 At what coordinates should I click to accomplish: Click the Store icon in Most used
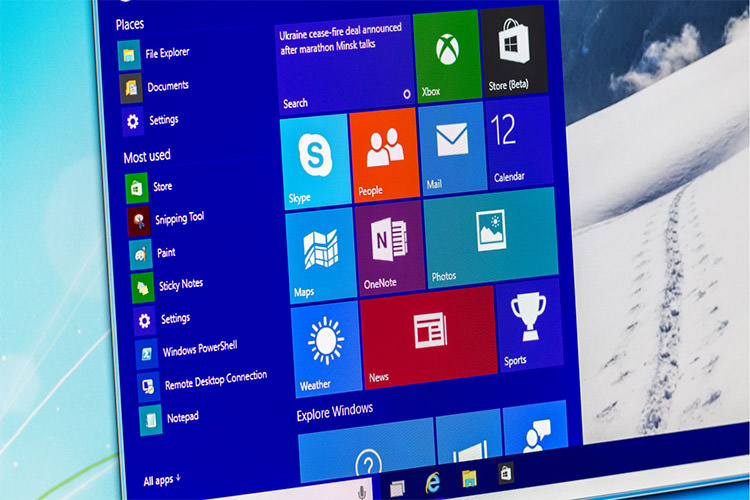coord(136,188)
